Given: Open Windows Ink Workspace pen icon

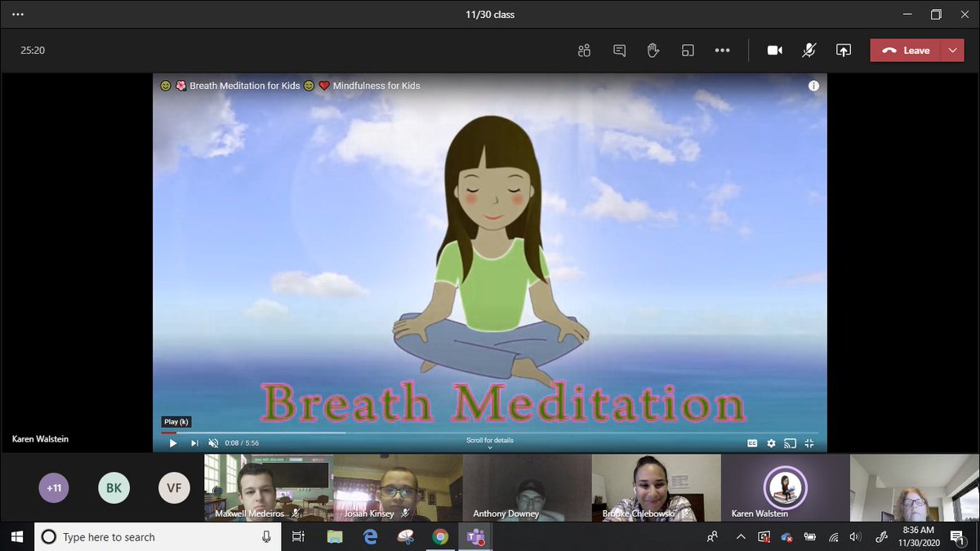Looking at the screenshot, I should point(881,536).
